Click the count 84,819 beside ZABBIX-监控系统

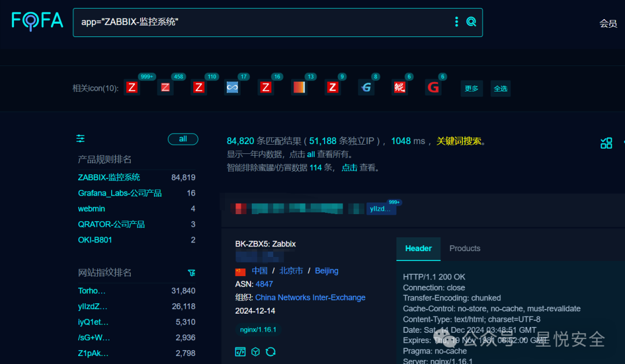click(x=183, y=178)
